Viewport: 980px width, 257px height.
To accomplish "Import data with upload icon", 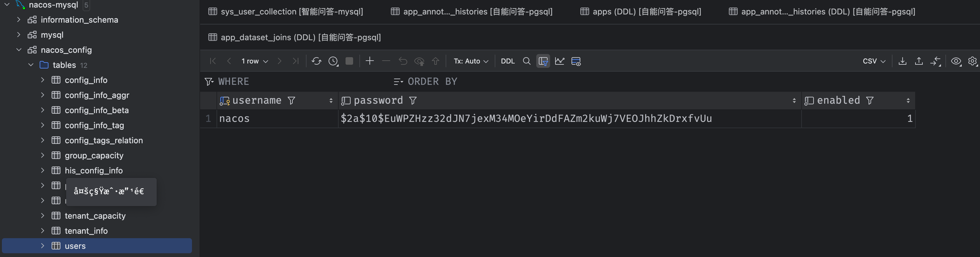I will pos(919,61).
